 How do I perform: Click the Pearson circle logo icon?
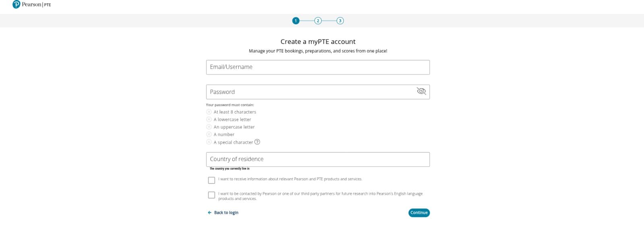16,4
